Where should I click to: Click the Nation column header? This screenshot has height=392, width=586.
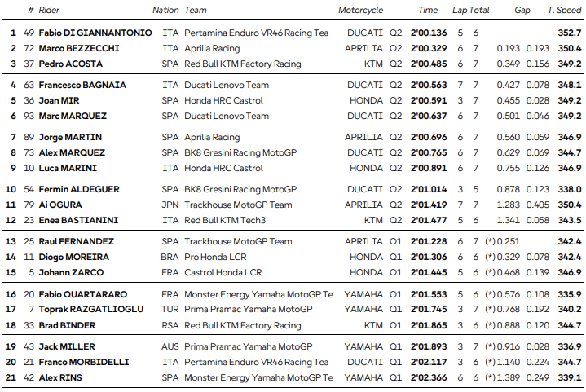pos(165,11)
